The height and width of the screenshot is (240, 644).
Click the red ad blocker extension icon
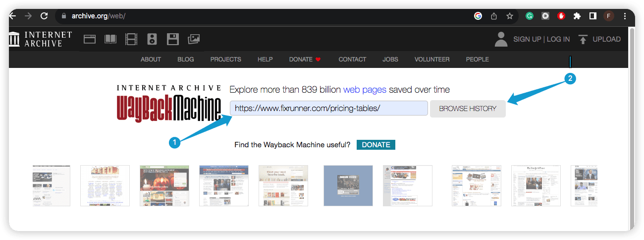[561, 16]
